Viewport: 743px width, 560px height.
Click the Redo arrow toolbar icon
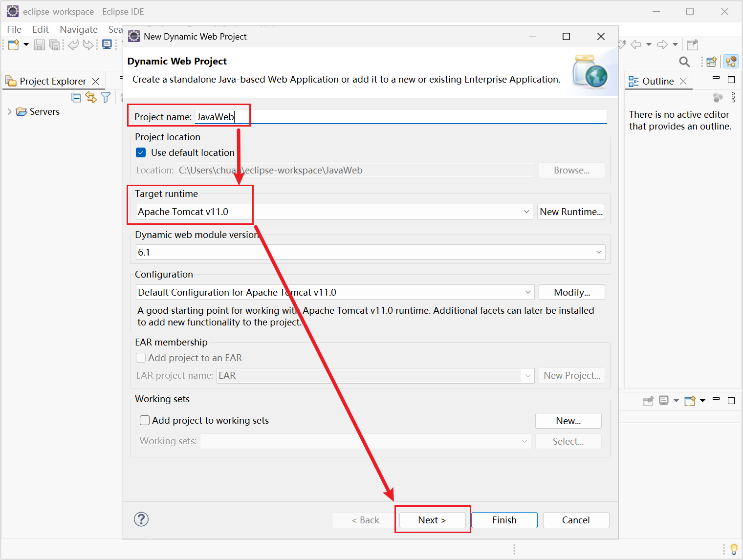[x=88, y=44]
